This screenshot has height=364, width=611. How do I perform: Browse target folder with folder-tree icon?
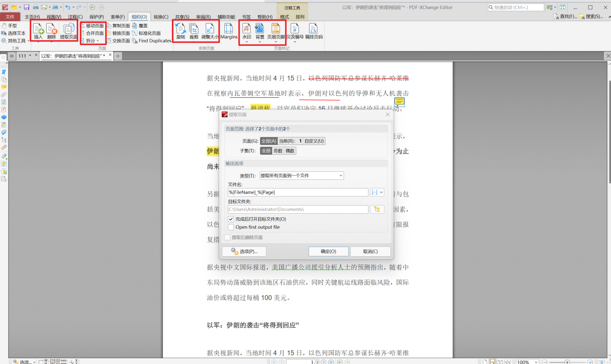(378, 209)
